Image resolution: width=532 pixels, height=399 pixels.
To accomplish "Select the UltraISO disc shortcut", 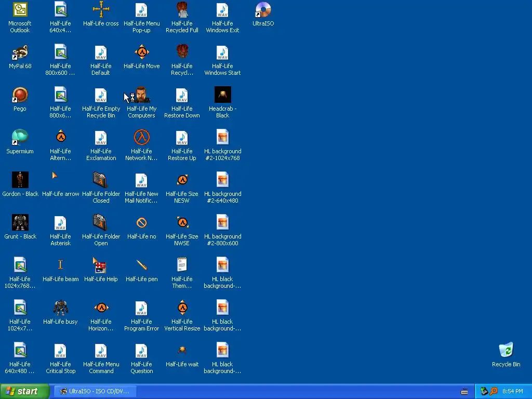I will pos(263,14).
